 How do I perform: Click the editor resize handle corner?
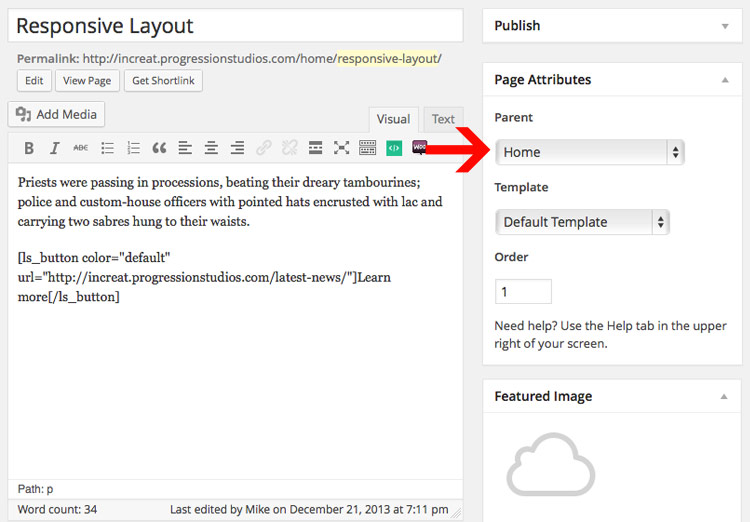point(456,513)
